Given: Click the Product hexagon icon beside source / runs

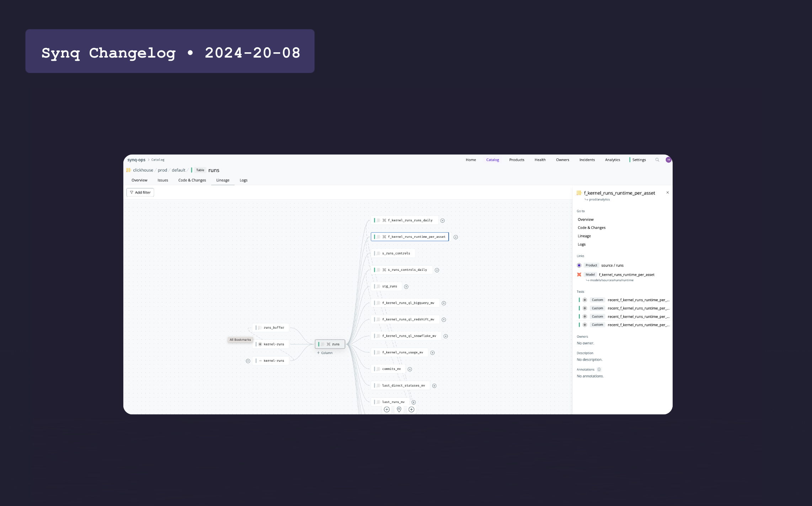Looking at the screenshot, I should pyautogui.click(x=579, y=265).
